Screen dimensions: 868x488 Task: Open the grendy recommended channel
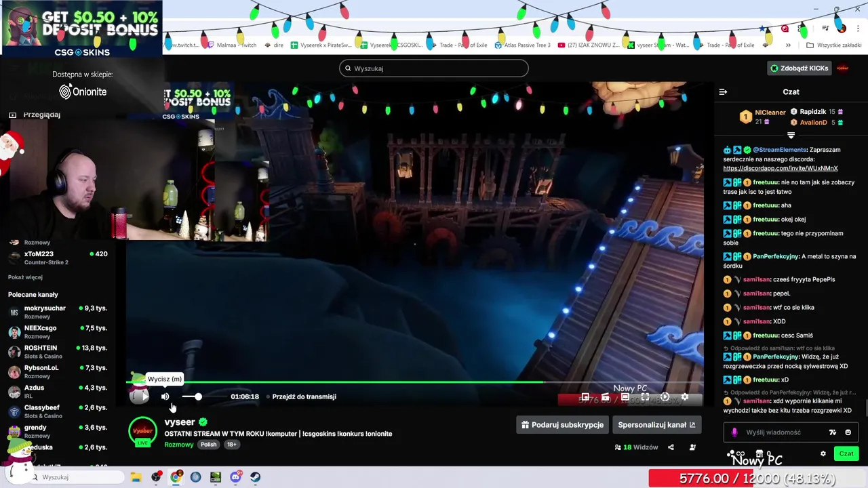click(58, 431)
